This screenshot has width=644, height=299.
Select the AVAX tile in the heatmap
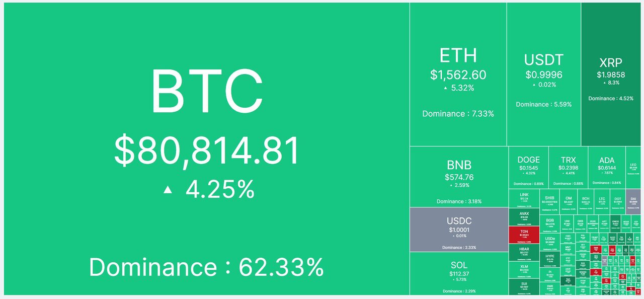[x=524, y=217]
